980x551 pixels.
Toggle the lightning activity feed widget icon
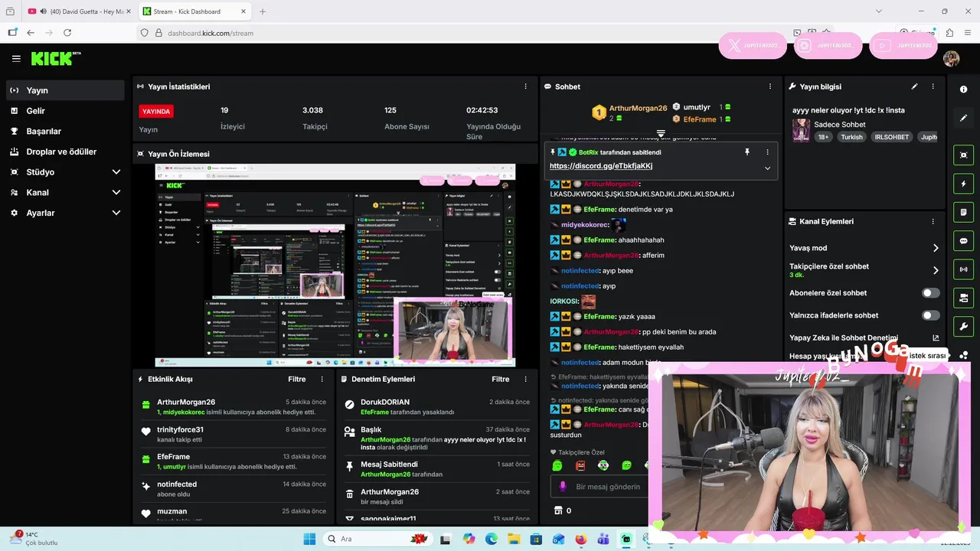963,184
